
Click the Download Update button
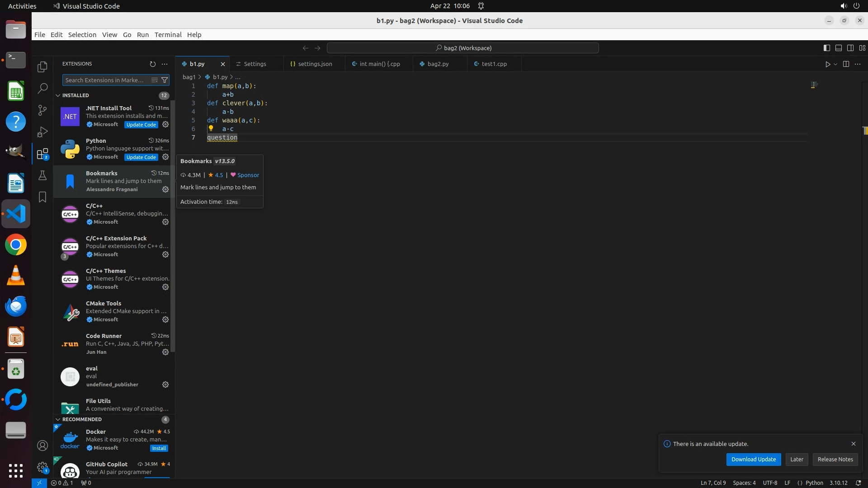(x=753, y=459)
